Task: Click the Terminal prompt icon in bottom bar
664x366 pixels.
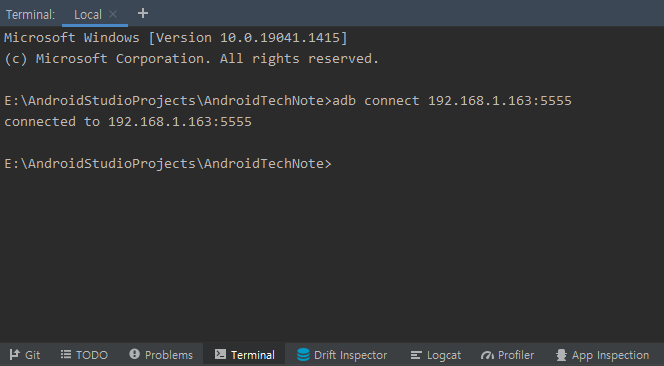Action: click(x=220, y=354)
